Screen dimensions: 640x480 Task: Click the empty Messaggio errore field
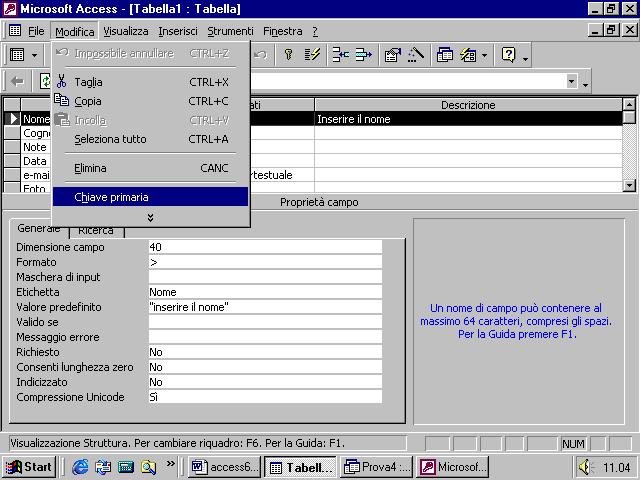(265, 337)
